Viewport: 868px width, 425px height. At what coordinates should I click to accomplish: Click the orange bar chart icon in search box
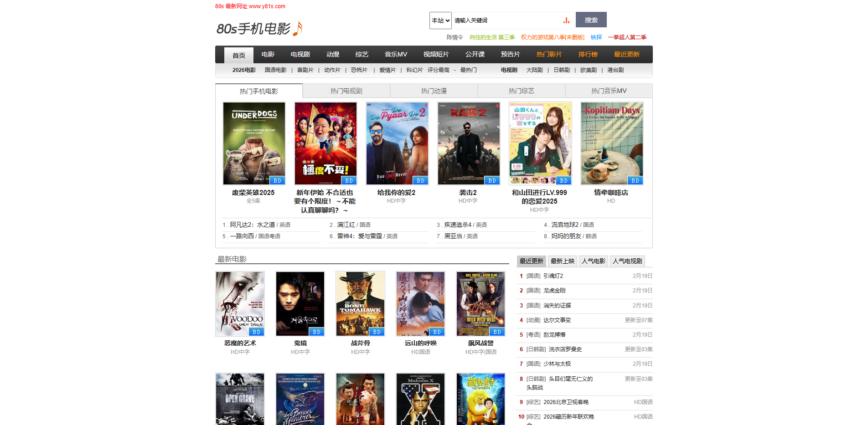pyautogui.click(x=566, y=20)
